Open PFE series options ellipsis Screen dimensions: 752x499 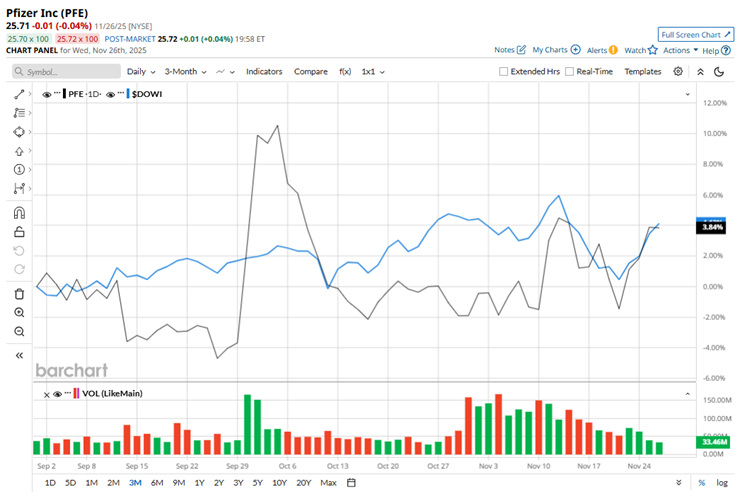(x=57, y=93)
